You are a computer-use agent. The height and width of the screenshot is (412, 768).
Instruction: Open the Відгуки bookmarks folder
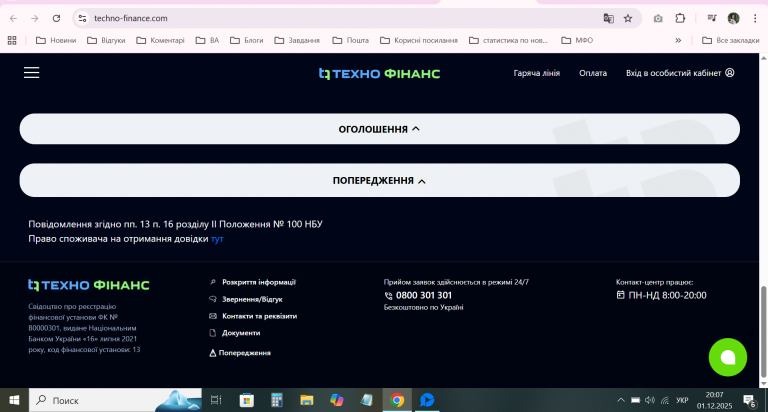[x=106, y=40]
